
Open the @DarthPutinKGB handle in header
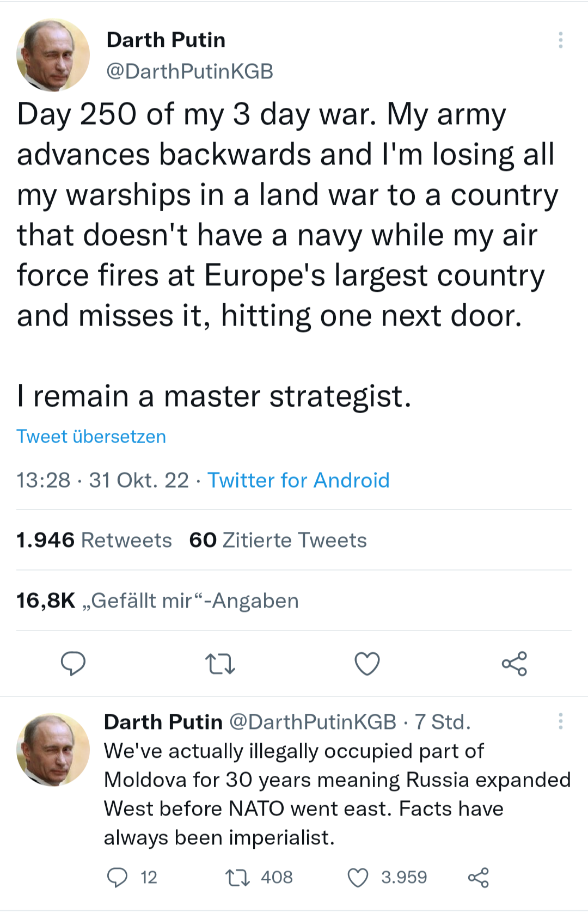(189, 71)
